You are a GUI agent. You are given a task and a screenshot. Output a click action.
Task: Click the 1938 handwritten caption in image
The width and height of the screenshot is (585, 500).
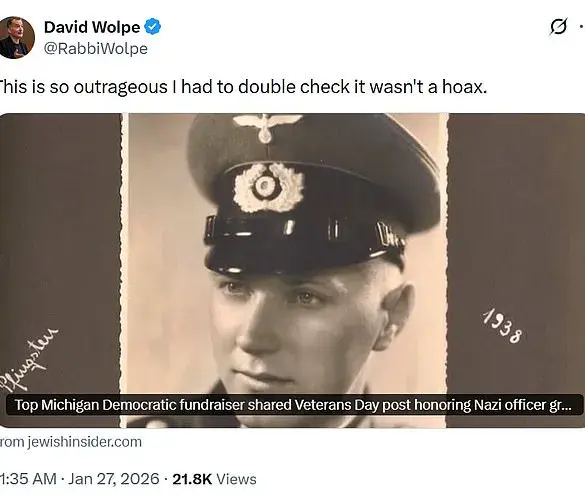pyautogui.click(x=502, y=325)
